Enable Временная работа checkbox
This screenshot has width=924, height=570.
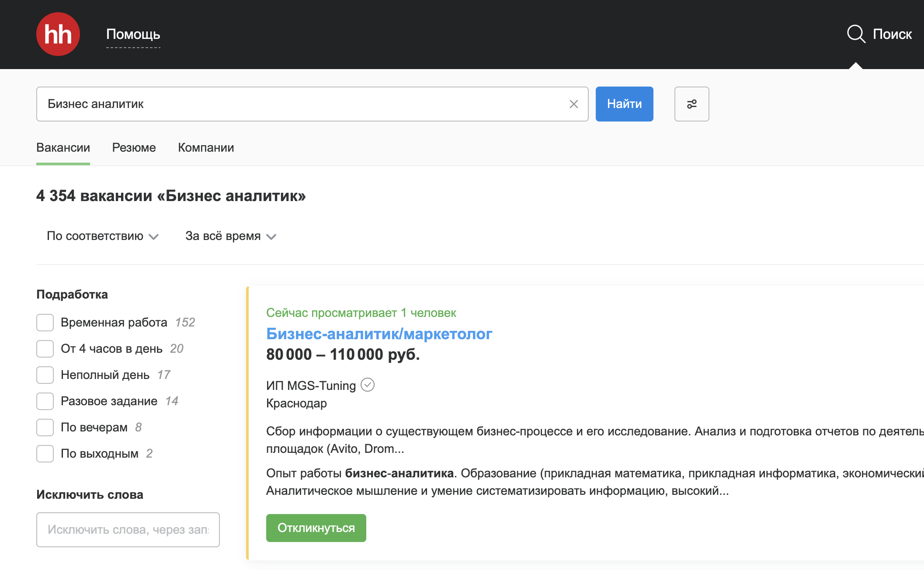point(45,323)
